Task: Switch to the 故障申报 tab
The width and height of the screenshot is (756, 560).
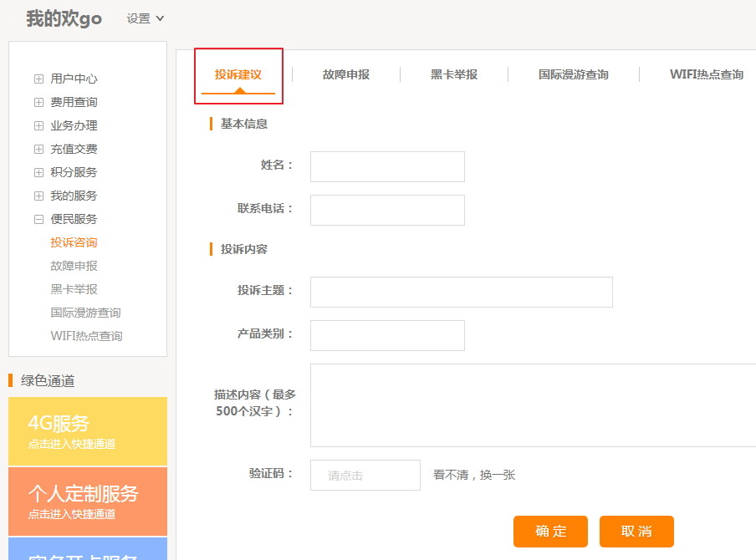Action: coord(345,74)
